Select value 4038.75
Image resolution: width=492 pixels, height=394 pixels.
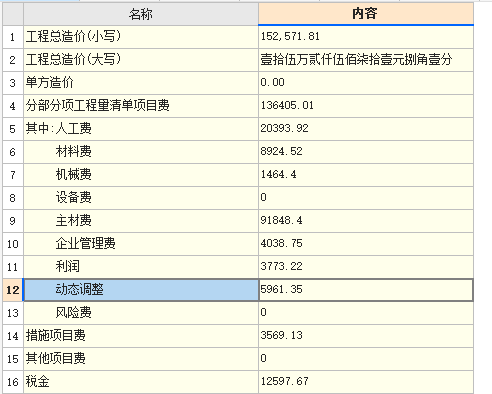click(366, 244)
